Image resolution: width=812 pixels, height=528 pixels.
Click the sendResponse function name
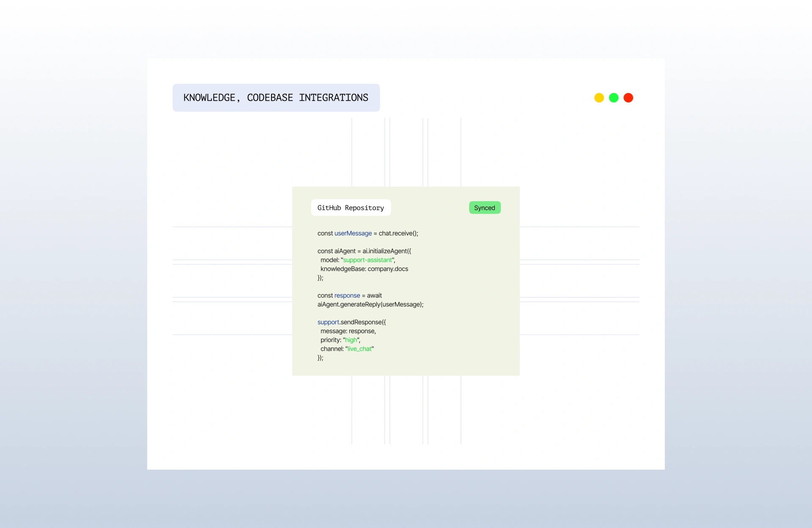pos(362,322)
